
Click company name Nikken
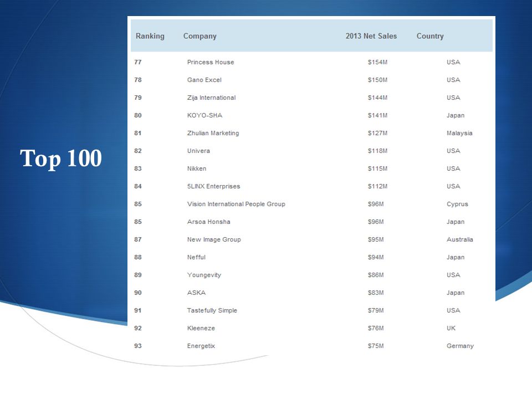(x=196, y=168)
